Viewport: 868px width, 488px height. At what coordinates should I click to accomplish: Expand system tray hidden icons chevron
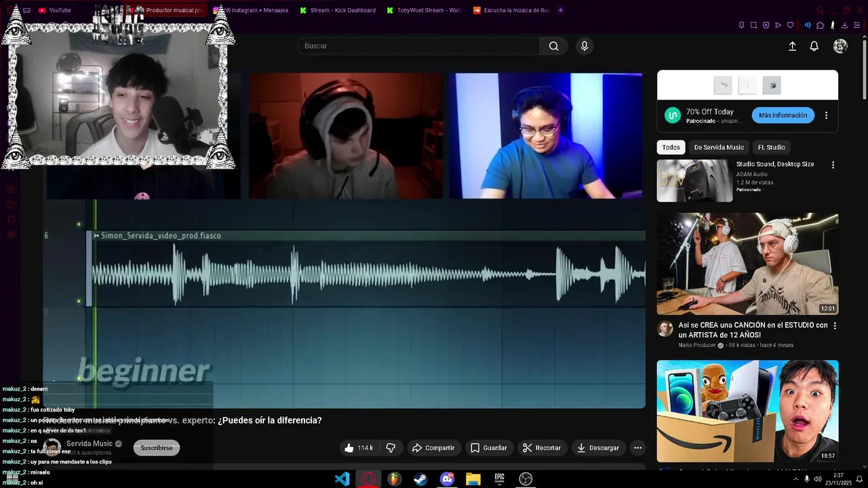click(x=796, y=479)
